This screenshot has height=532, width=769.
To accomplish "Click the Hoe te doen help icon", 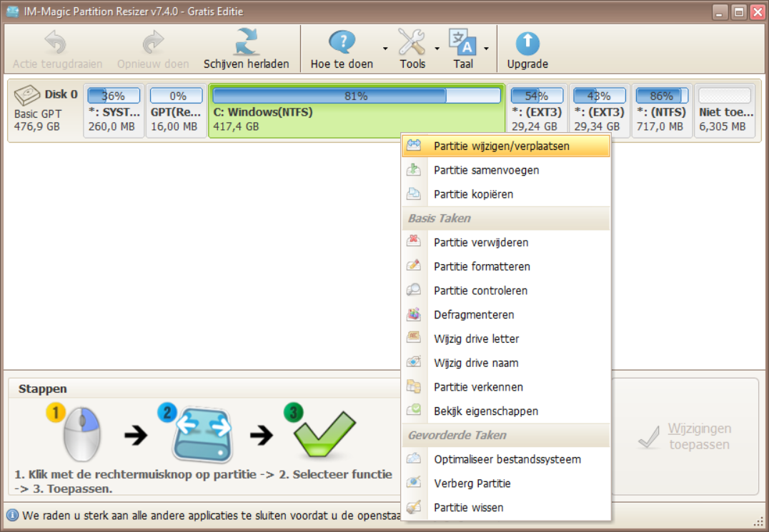I will point(342,43).
